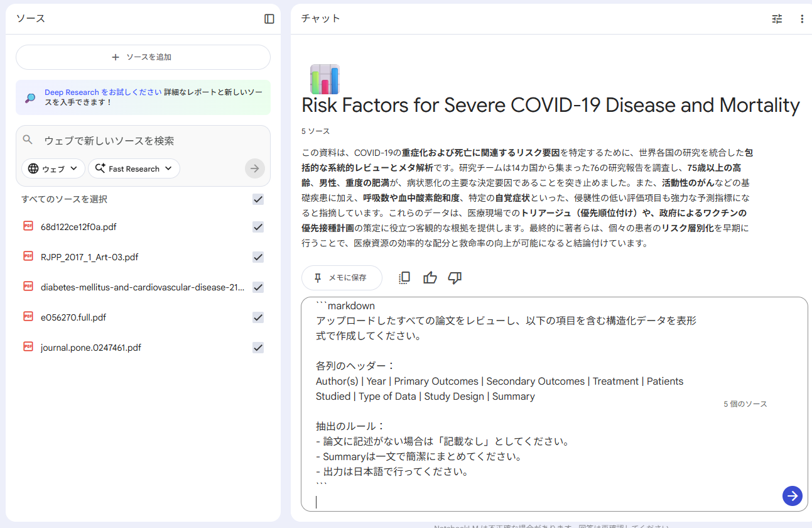Click the notebook chart emoji icon
The width and height of the screenshot is (812, 528).
tap(325, 79)
